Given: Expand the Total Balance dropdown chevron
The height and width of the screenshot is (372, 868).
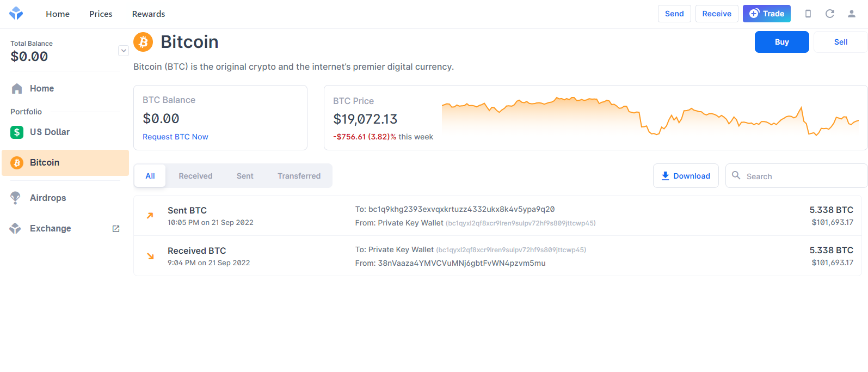Looking at the screenshot, I should (124, 51).
